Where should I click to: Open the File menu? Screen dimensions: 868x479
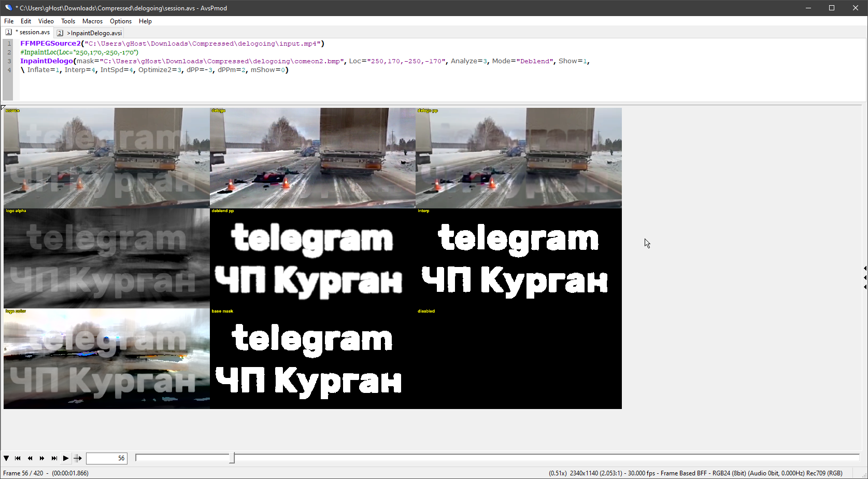tap(9, 21)
